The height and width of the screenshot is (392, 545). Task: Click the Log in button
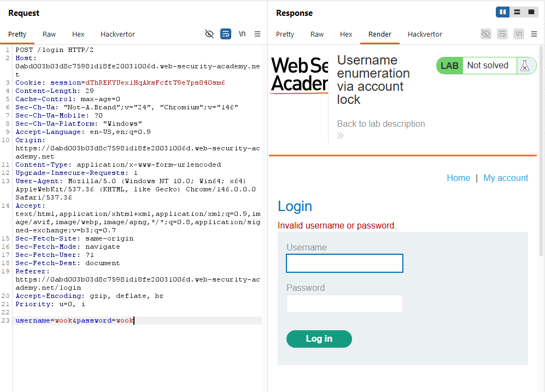pyautogui.click(x=319, y=339)
